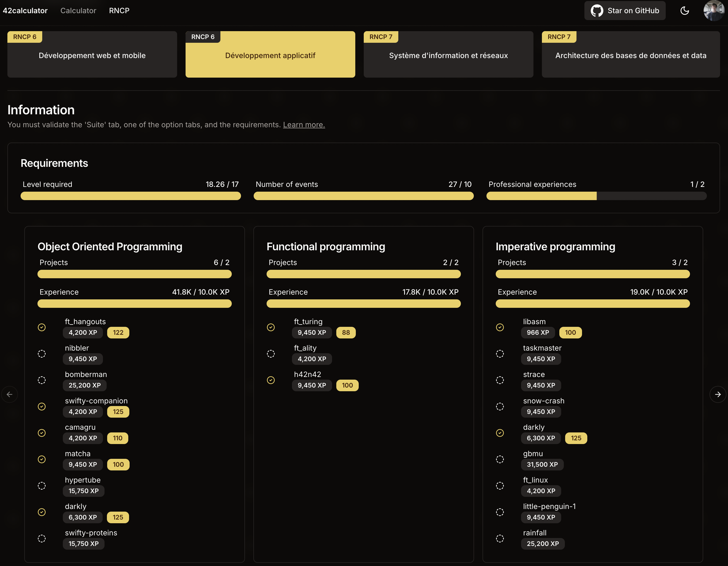Click the Learn more link
Image resolution: width=728 pixels, height=566 pixels.
click(x=304, y=125)
